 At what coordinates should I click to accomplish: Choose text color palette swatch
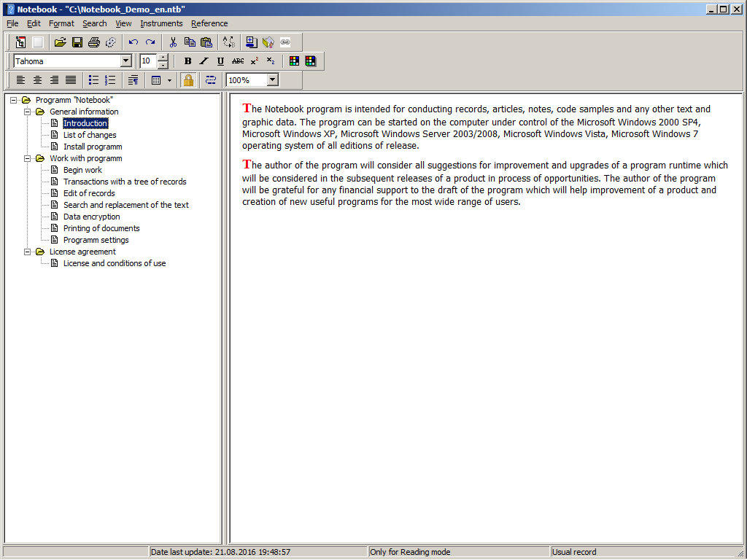pyautogui.click(x=294, y=61)
